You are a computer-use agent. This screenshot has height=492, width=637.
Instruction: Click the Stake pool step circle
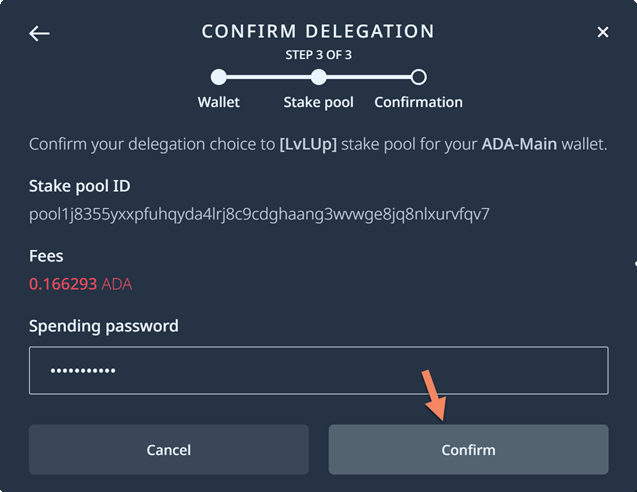(318, 77)
